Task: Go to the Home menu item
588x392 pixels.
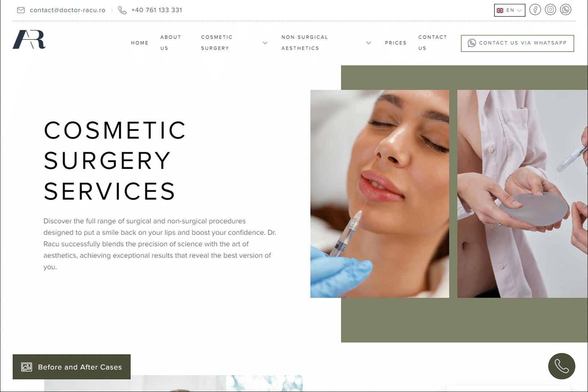Action: coord(140,43)
